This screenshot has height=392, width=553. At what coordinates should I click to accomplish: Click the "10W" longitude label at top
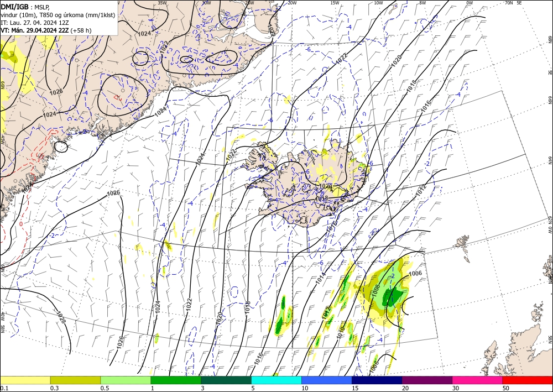[378, 3]
